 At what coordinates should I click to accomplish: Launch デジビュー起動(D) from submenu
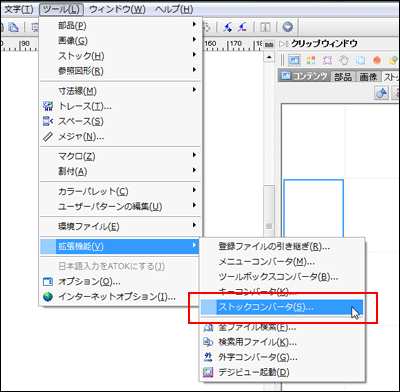coord(282,372)
